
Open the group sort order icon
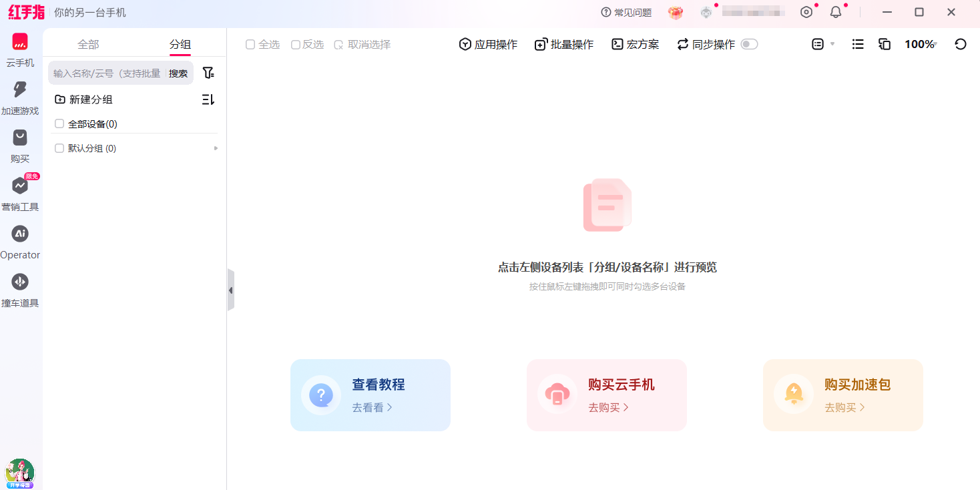point(208,99)
